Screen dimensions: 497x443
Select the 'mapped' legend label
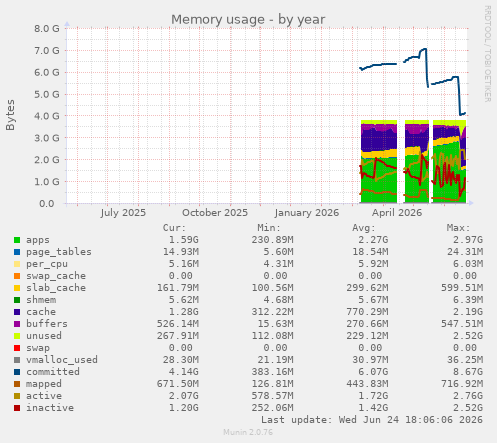click(44, 384)
